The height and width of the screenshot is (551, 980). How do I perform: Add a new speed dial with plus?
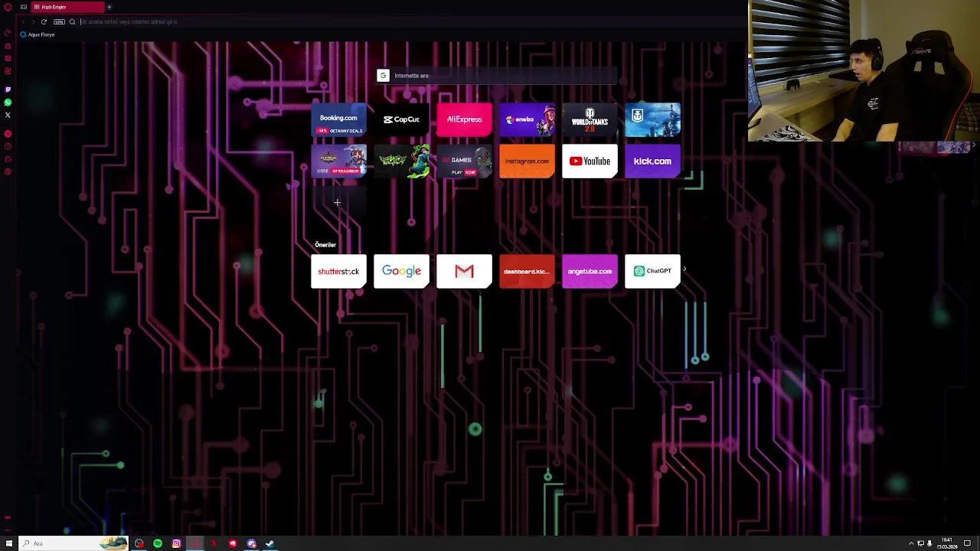point(337,203)
